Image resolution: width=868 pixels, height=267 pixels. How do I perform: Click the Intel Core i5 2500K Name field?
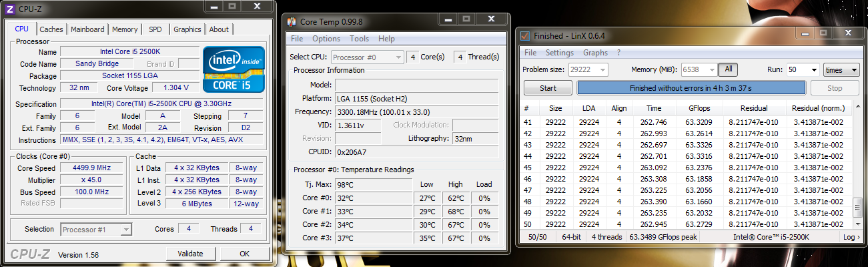pos(130,52)
